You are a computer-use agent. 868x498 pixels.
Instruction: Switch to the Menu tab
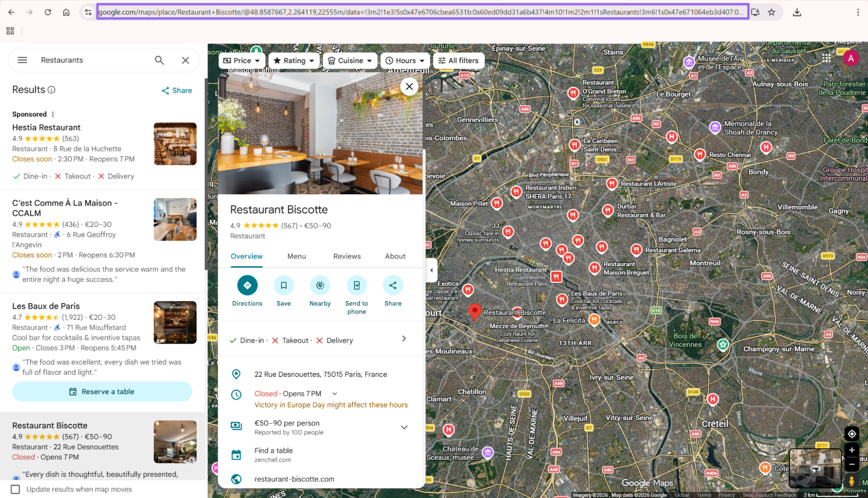coord(297,256)
